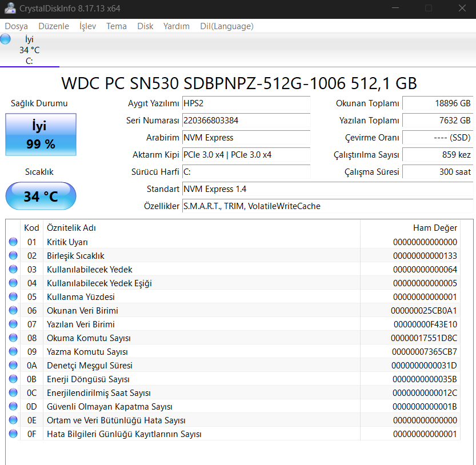The width and height of the screenshot is (476, 465).
Task: Click the Kod column header
Action: click(x=31, y=227)
